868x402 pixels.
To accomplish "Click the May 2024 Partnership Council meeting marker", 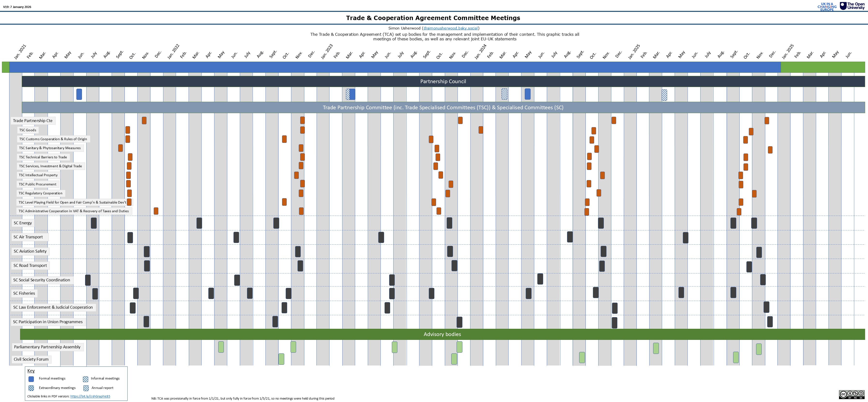I will [x=527, y=94].
